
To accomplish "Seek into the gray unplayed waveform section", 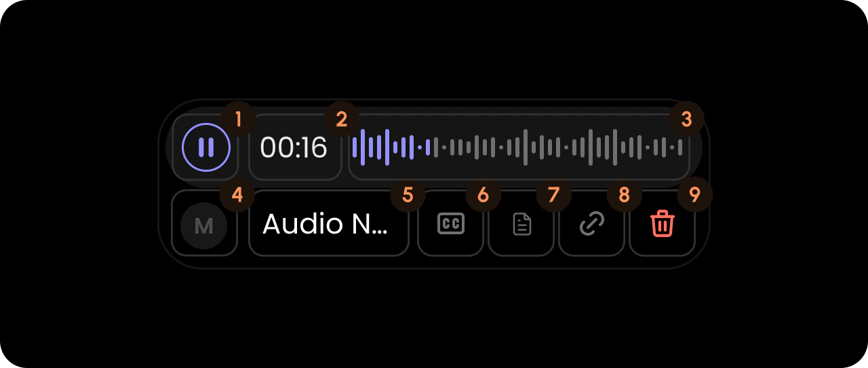I will coord(559,147).
